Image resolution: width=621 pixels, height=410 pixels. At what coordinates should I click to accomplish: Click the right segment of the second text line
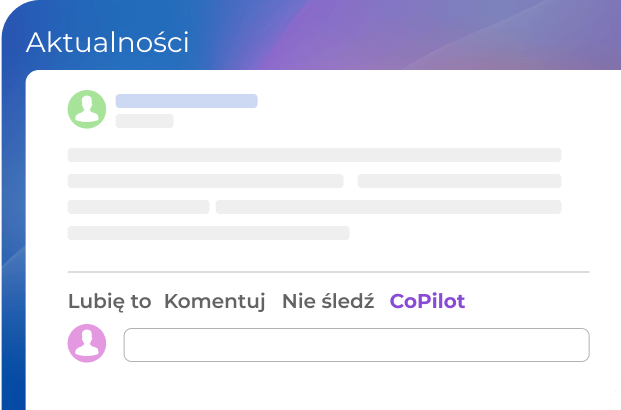(459, 181)
